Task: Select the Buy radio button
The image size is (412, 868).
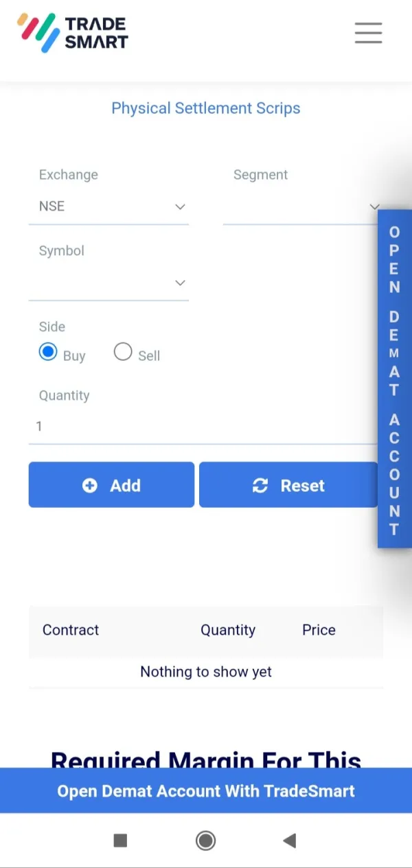Action: pyautogui.click(x=48, y=353)
